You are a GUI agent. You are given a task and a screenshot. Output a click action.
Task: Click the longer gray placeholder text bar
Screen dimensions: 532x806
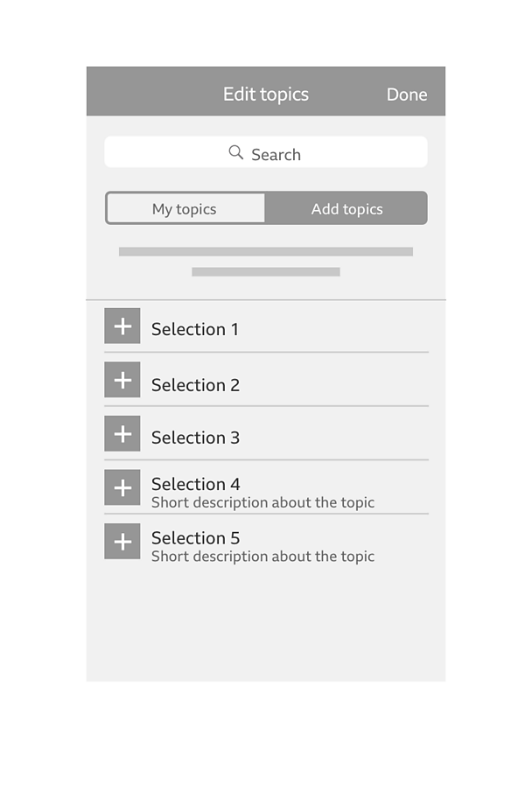[266, 251]
